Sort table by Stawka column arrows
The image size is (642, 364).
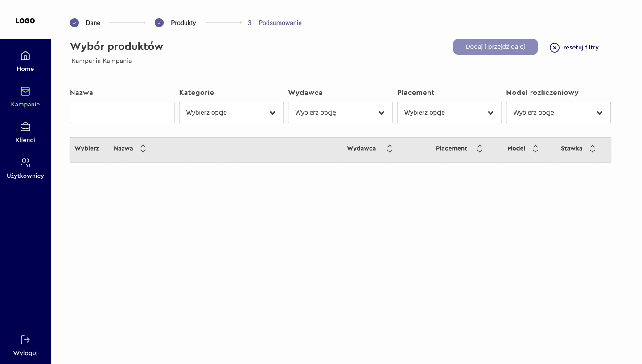[x=593, y=148]
